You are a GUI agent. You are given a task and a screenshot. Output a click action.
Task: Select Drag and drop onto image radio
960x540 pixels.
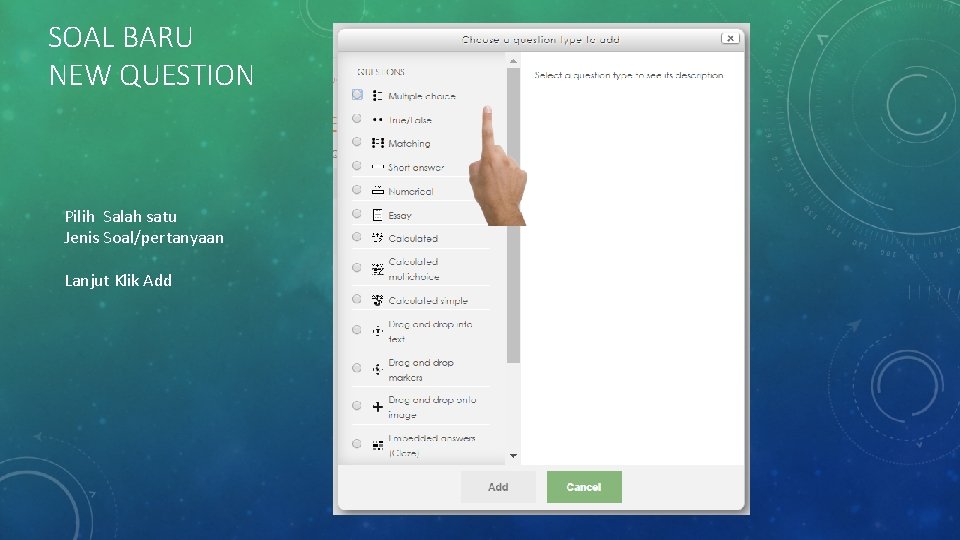[x=357, y=406]
